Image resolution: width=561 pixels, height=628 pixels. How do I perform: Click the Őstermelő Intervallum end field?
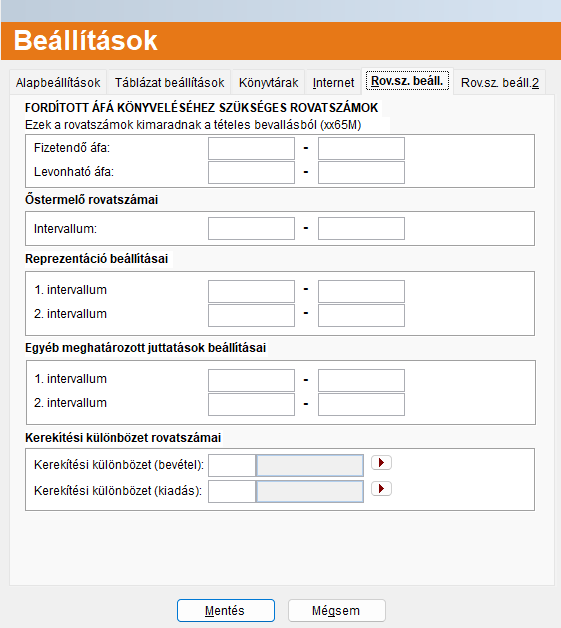(361, 229)
